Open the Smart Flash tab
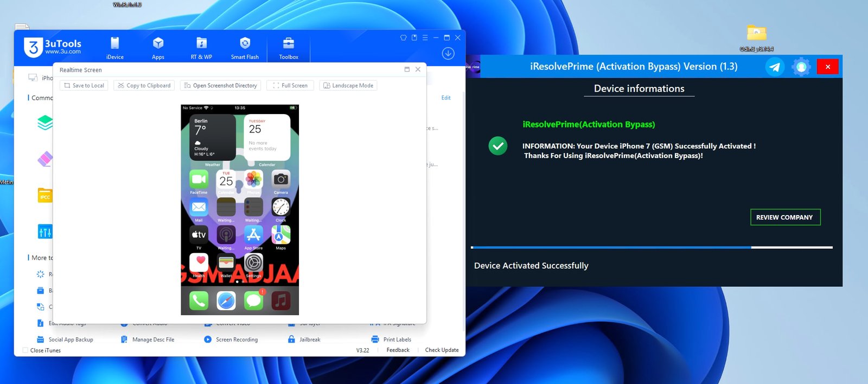 pos(245,48)
